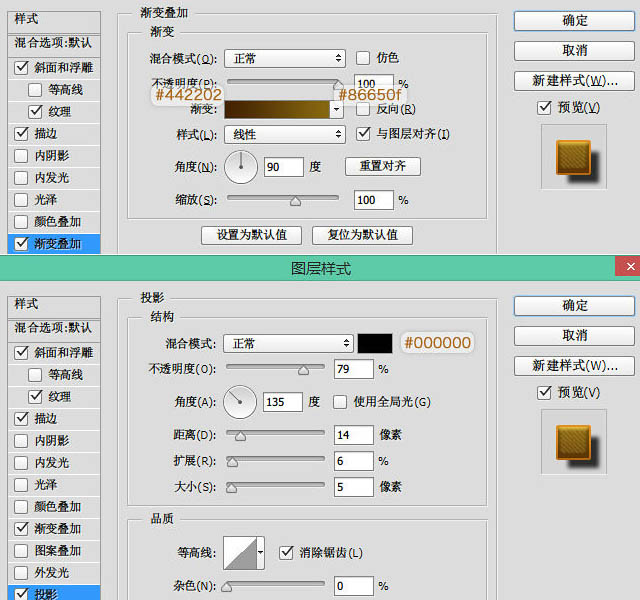This screenshot has width=640, height=600.
Task: Click the gradient 角度(N) angle dial
Action: (x=241, y=167)
